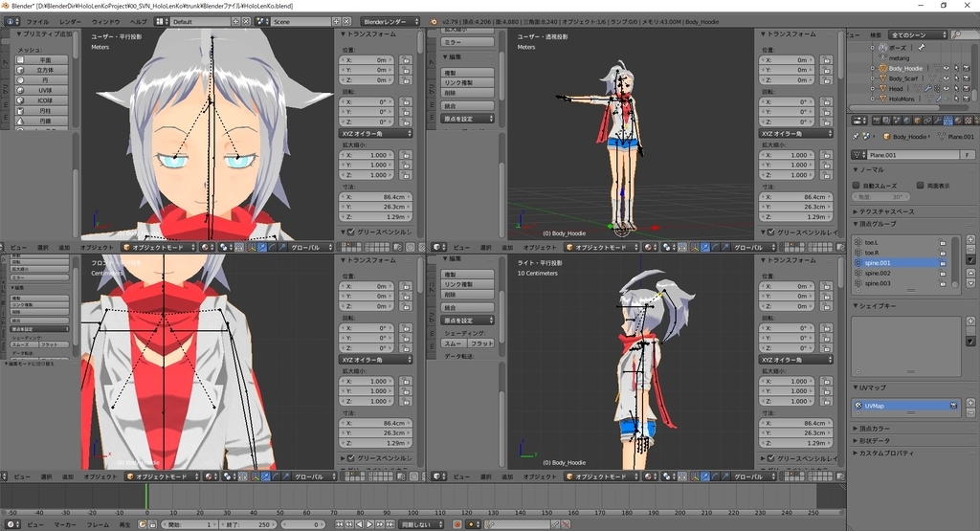Select the spine.002 vertex group

(x=901, y=273)
